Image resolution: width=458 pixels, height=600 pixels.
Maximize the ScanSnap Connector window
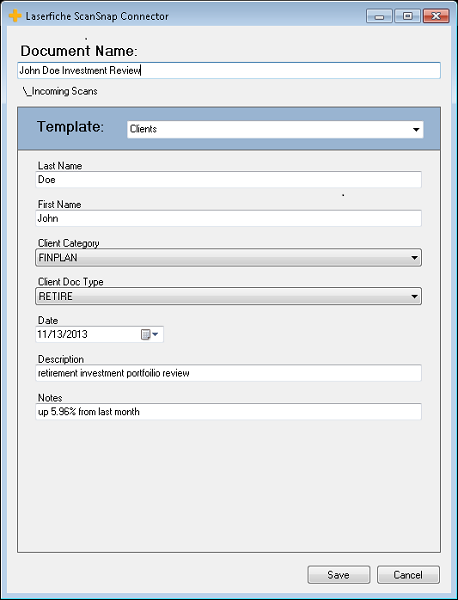click(407, 16)
